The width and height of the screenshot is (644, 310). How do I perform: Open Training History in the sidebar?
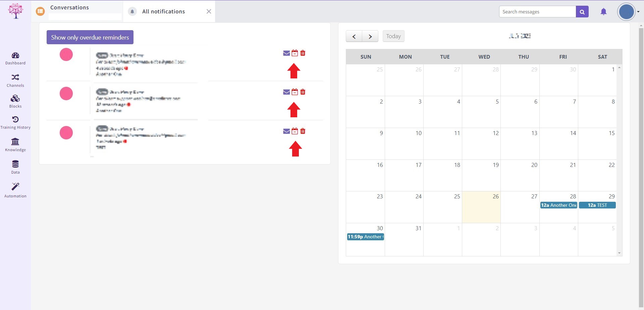tap(15, 123)
